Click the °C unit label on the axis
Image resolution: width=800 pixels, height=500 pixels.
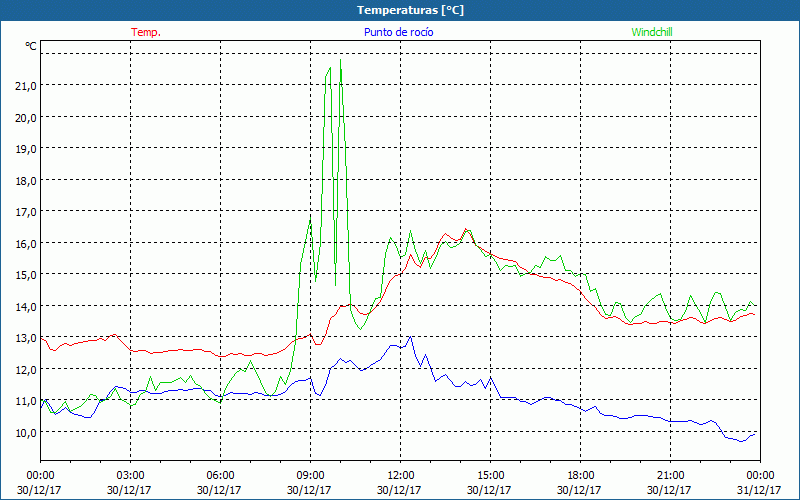coord(31,46)
